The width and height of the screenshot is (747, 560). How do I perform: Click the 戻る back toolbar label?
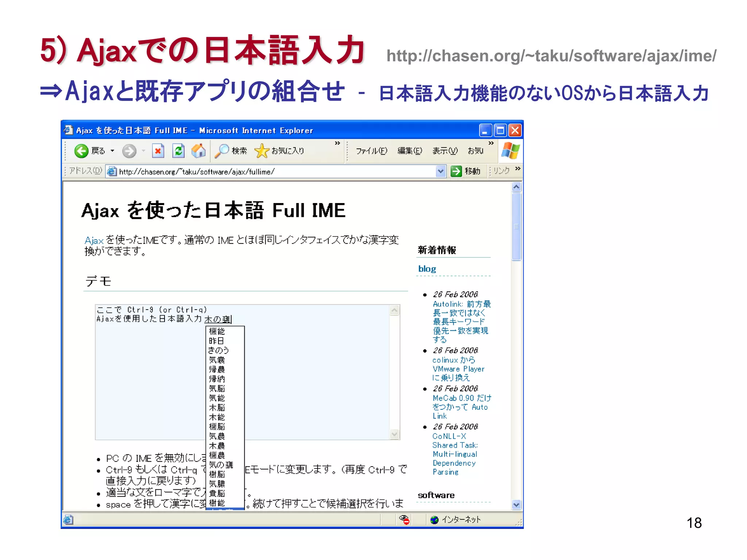[x=98, y=151]
